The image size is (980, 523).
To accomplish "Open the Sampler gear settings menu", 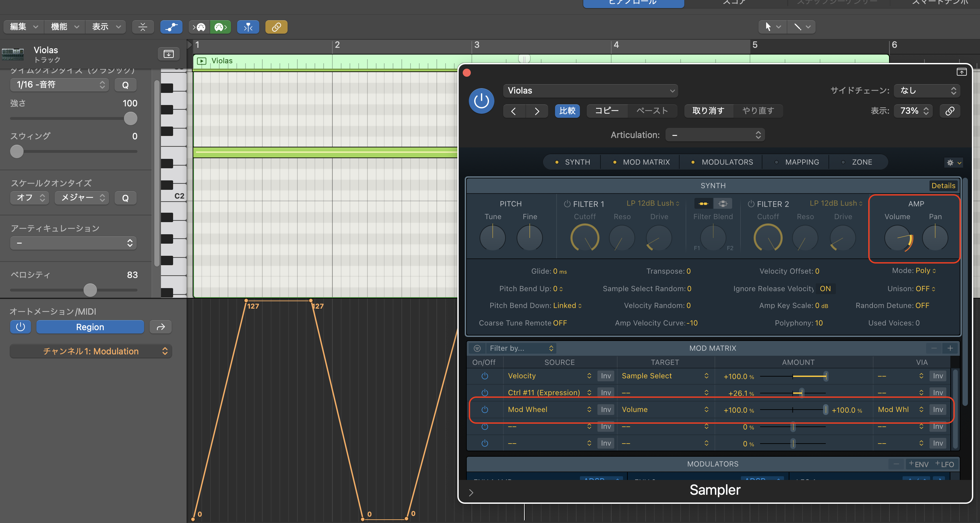I will 953,163.
